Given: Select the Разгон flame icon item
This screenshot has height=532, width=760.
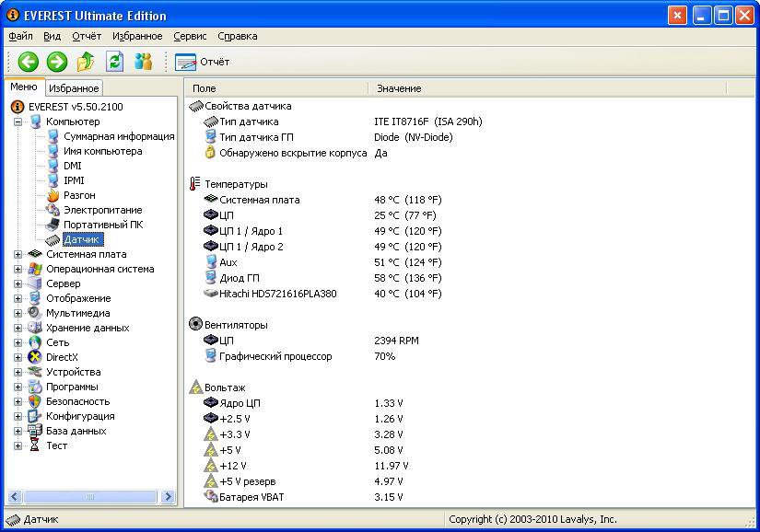Looking at the screenshot, I should click(78, 195).
